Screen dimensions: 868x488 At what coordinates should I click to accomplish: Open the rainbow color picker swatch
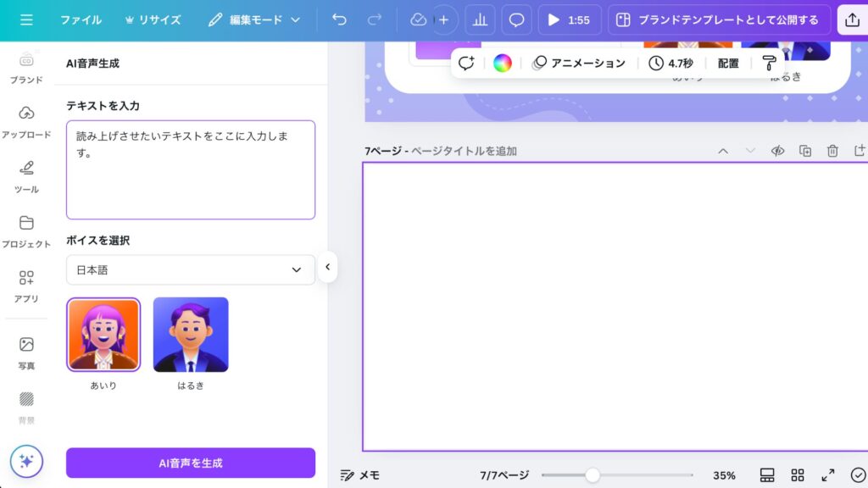click(502, 63)
